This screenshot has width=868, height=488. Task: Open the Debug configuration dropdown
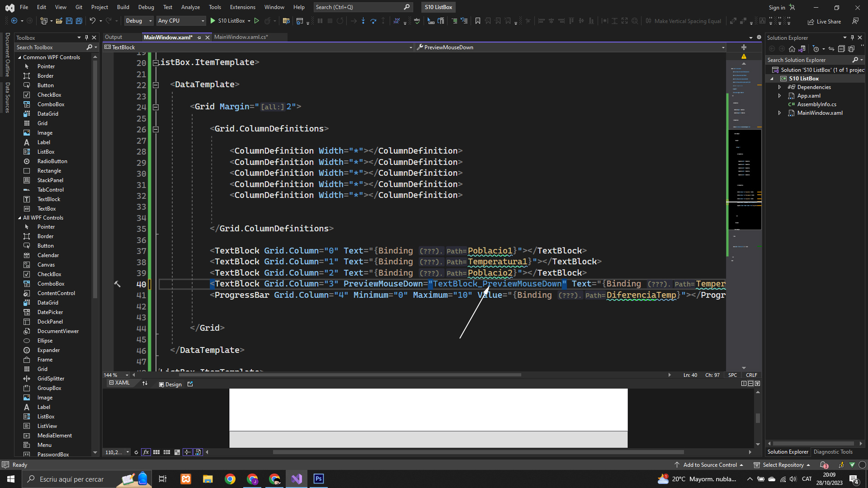pos(139,21)
